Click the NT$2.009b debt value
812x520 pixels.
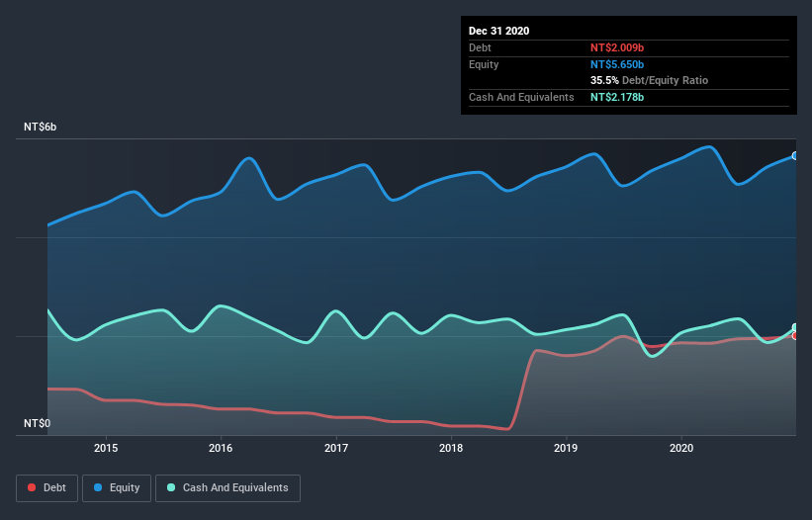pos(617,47)
